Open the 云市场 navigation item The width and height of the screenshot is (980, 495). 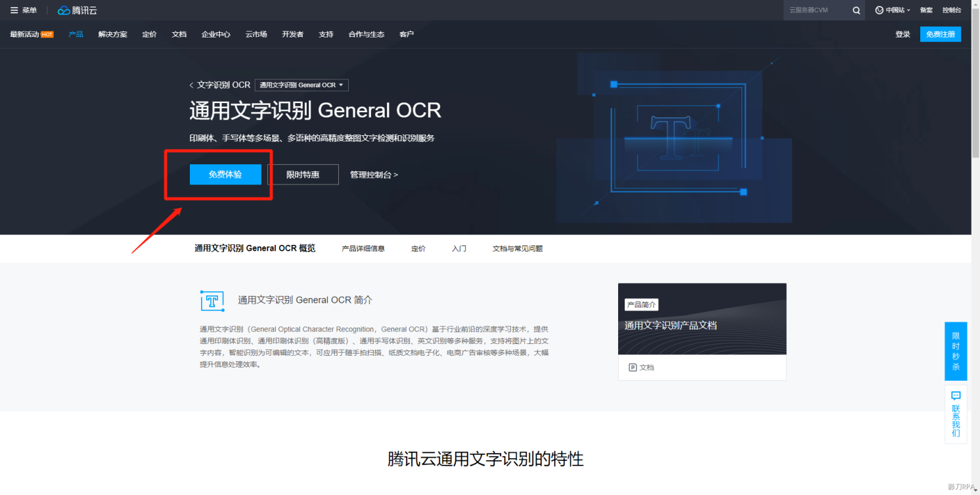tap(256, 34)
